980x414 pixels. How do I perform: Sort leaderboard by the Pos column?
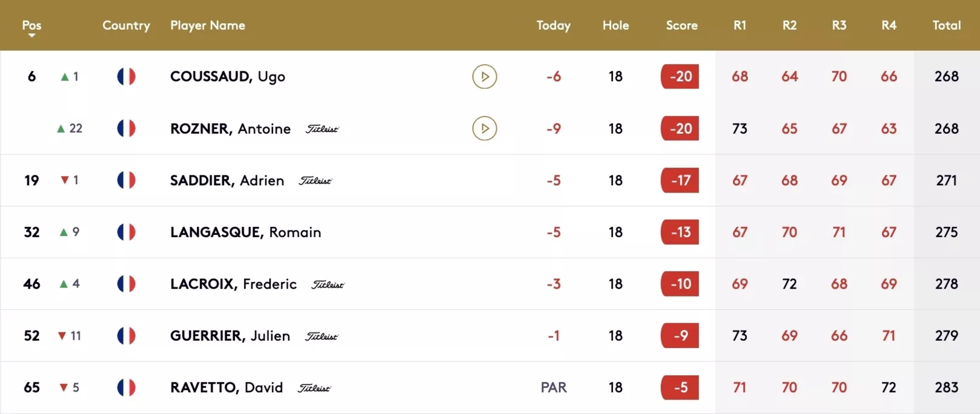click(x=31, y=25)
